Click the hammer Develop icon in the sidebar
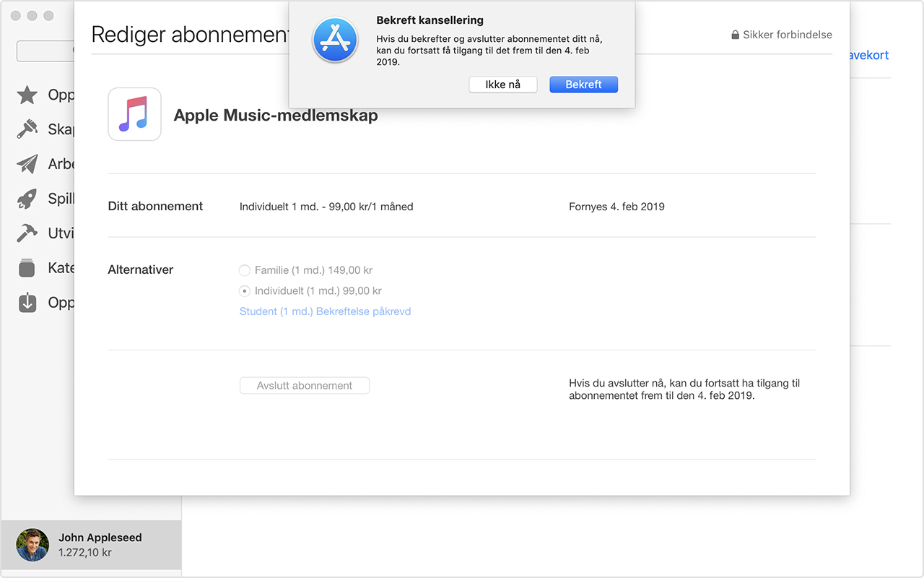This screenshot has height=578, width=924. 27,233
